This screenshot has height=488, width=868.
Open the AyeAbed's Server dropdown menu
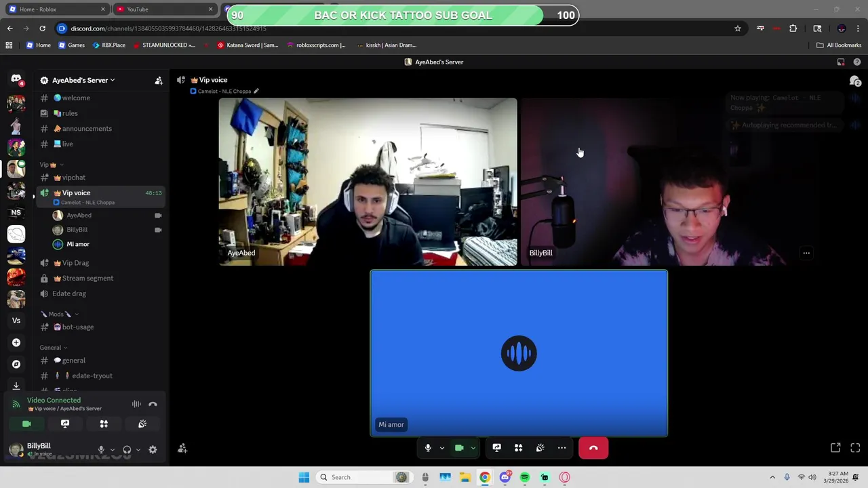tap(83, 80)
